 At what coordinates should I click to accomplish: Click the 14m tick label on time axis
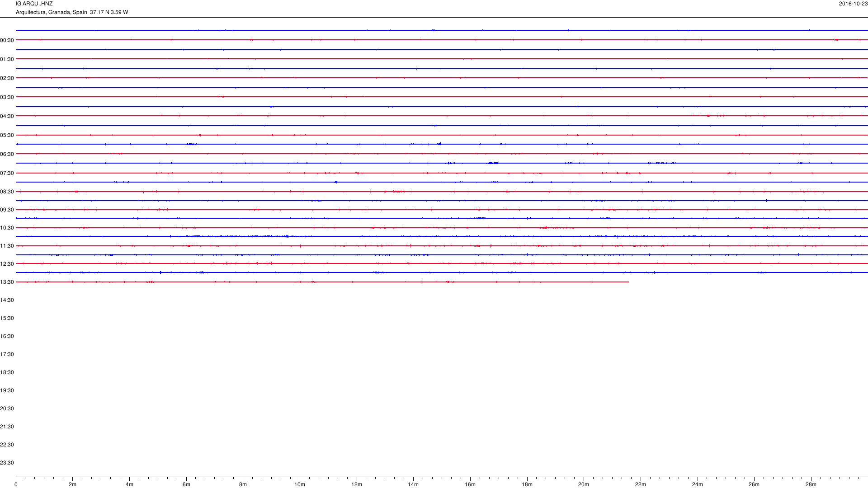(x=413, y=484)
